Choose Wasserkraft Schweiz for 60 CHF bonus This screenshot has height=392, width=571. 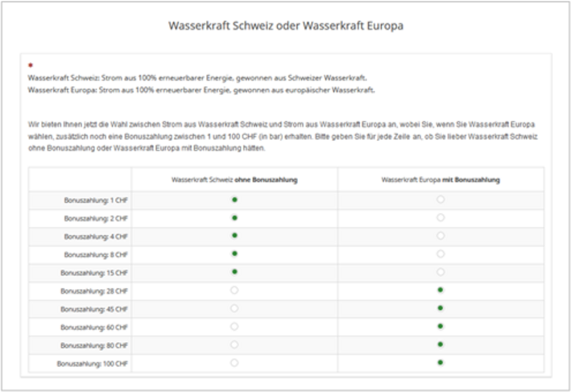pyautogui.click(x=234, y=326)
